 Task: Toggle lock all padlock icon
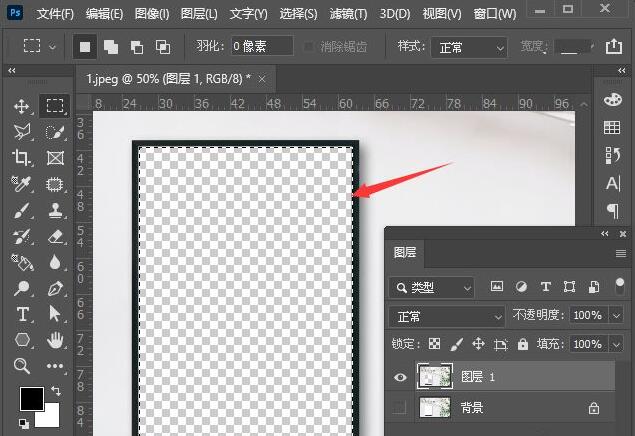click(523, 344)
